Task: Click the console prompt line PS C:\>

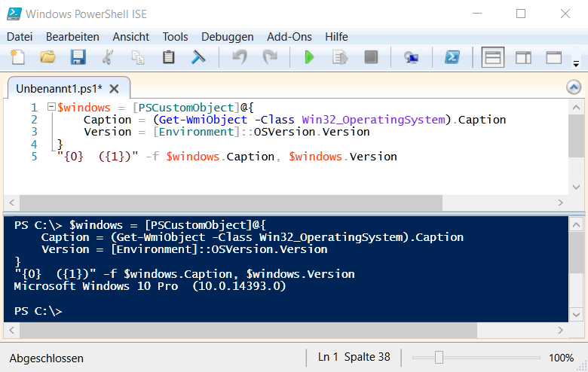Action: pyautogui.click(x=38, y=311)
